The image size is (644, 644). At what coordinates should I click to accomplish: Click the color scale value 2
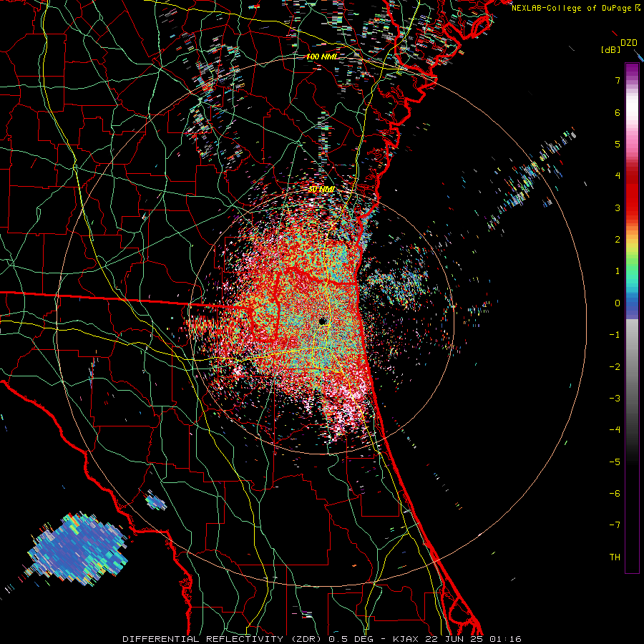click(618, 240)
